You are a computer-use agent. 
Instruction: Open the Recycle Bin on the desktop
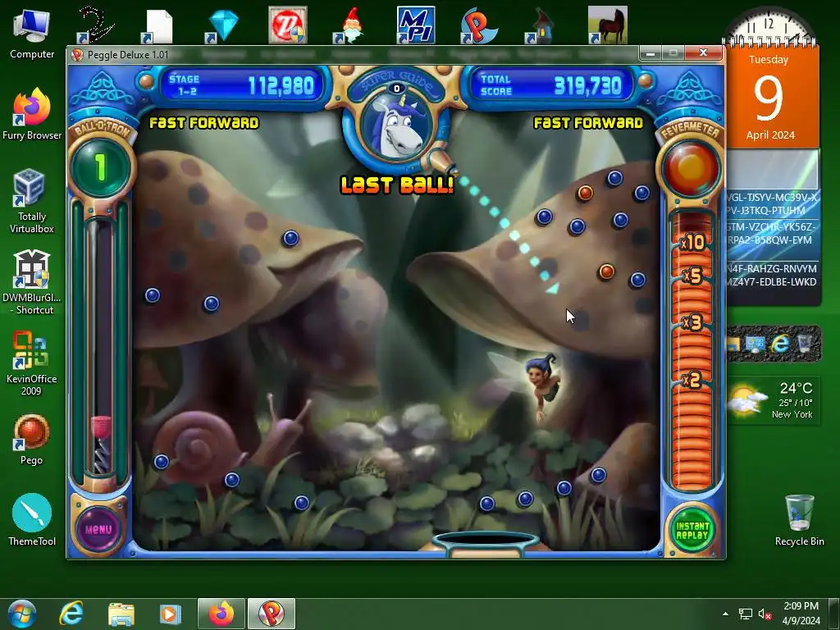click(799, 519)
